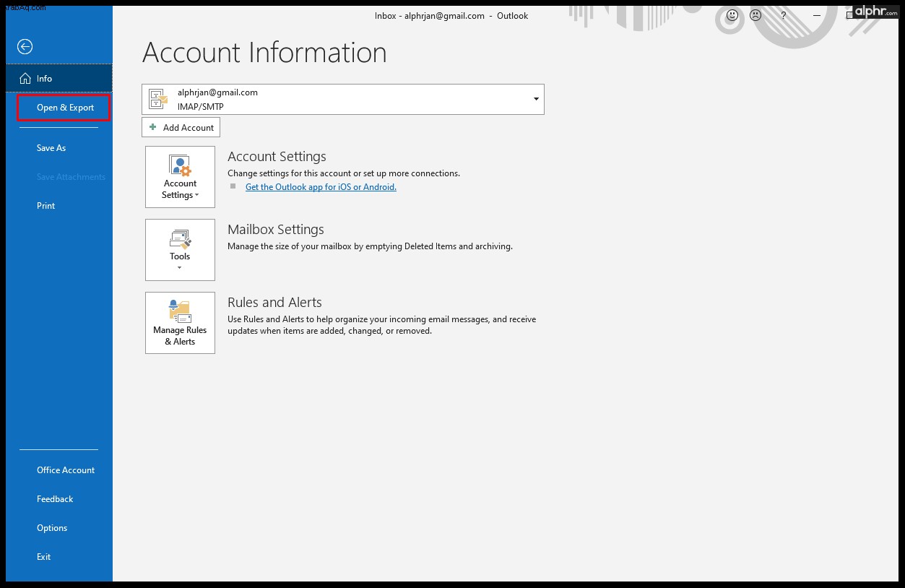Click the 'Use Rules and Alerts to help' text
905x588 pixels.
(382, 325)
